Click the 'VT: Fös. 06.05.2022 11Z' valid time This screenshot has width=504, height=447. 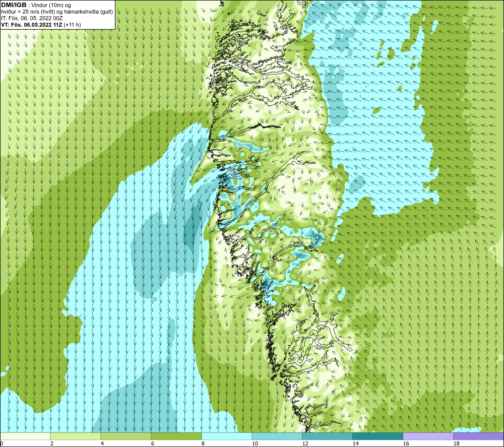(32, 25)
